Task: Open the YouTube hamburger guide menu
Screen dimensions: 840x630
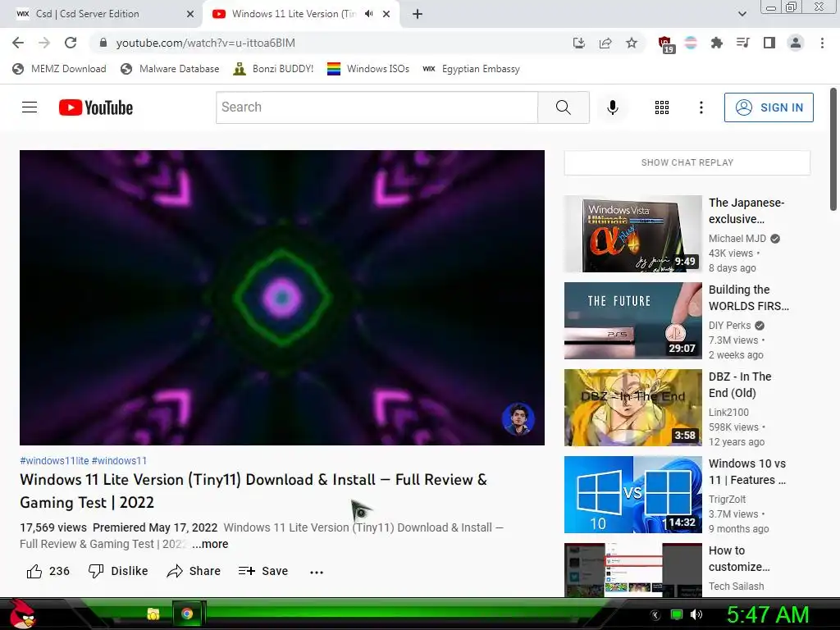Action: pos(30,107)
